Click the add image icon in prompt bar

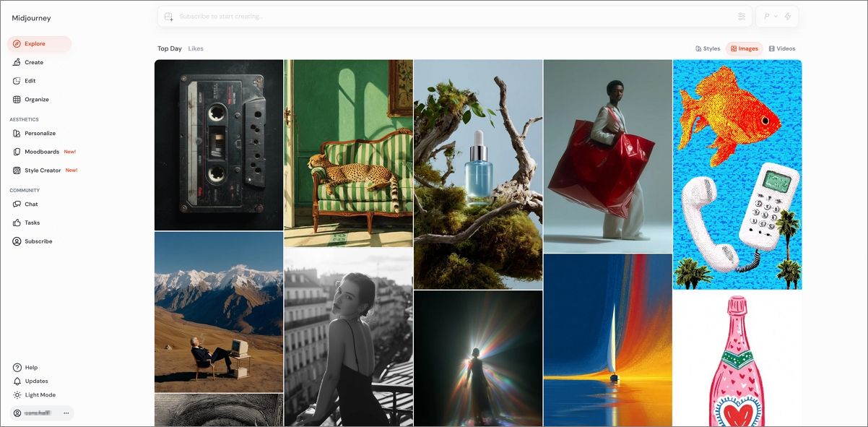click(x=169, y=17)
